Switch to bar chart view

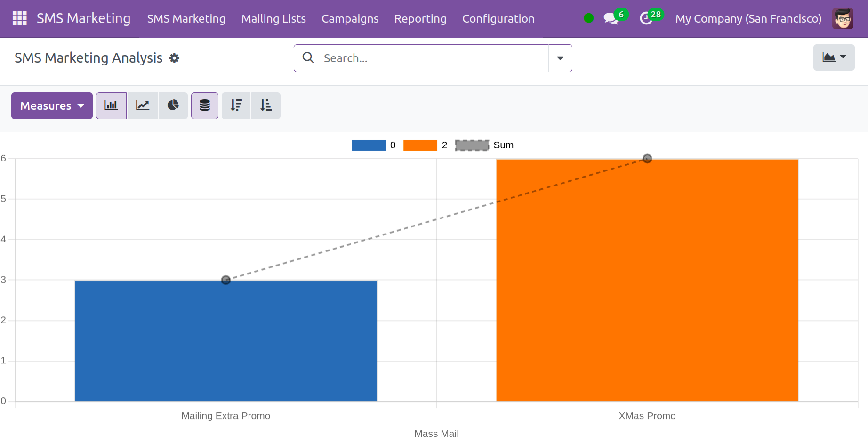click(111, 105)
